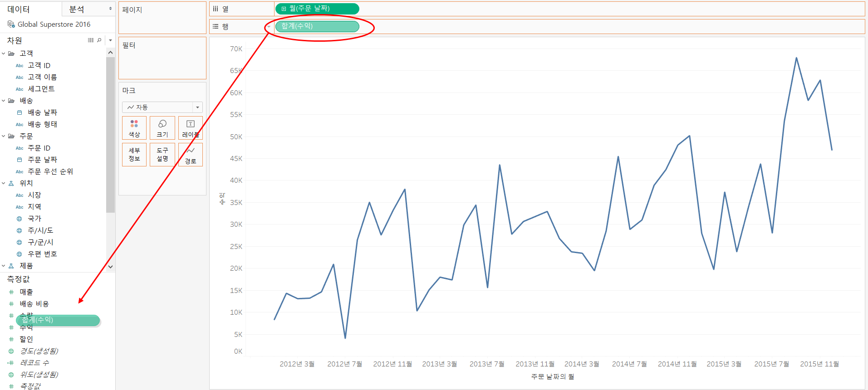868x390 pixels.
Task: Expand the plus icon on 월(주문 날짜) pill
Action: point(284,9)
